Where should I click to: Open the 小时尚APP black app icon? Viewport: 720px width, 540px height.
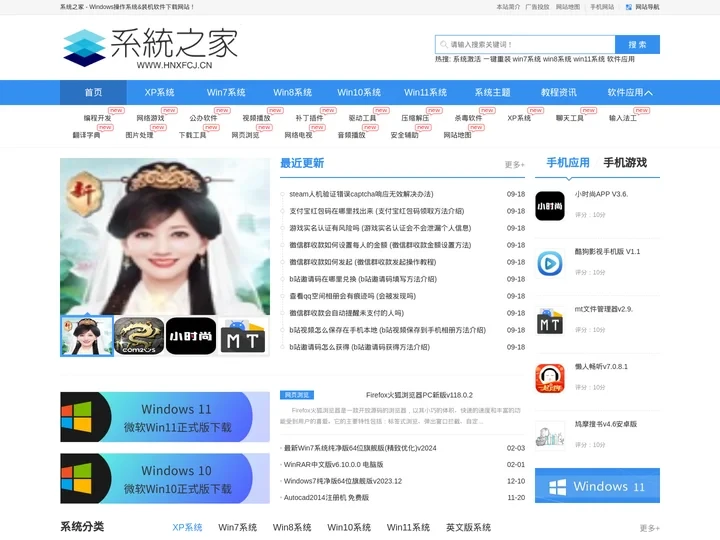(550, 206)
